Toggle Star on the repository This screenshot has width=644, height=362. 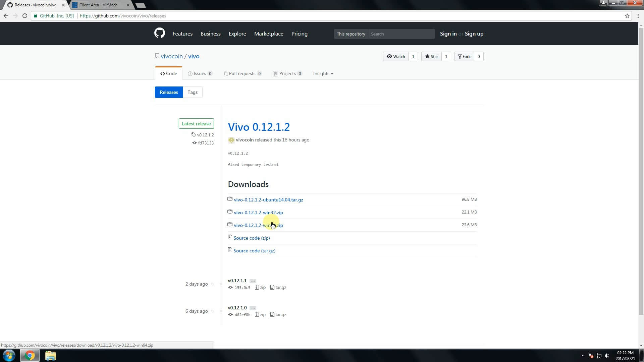(x=431, y=56)
